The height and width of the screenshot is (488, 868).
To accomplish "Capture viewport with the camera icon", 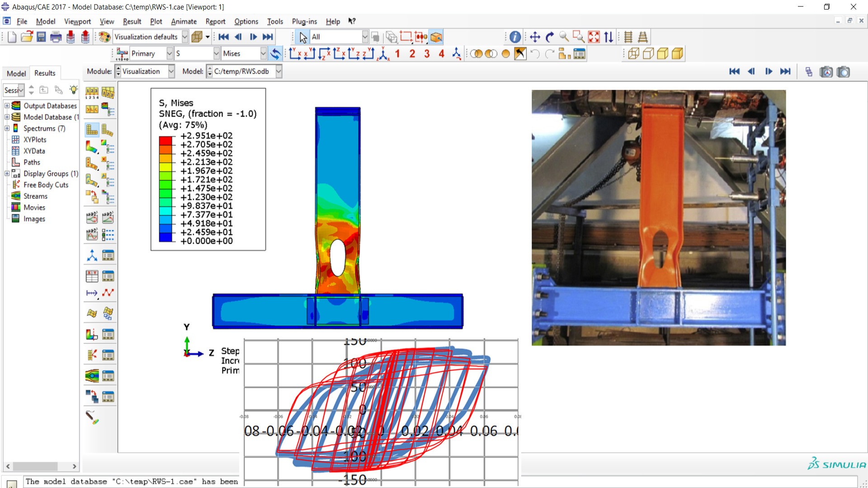I will click(843, 72).
